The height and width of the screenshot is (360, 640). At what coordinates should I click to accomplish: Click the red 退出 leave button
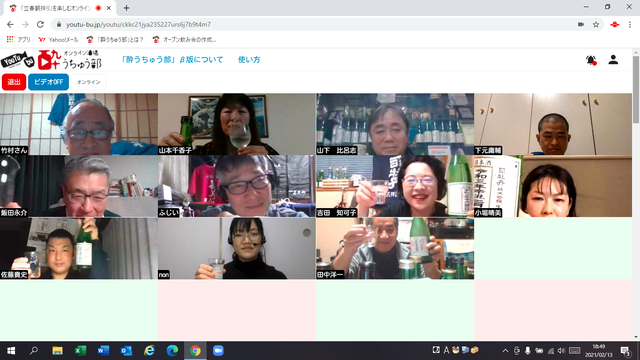[x=14, y=82]
